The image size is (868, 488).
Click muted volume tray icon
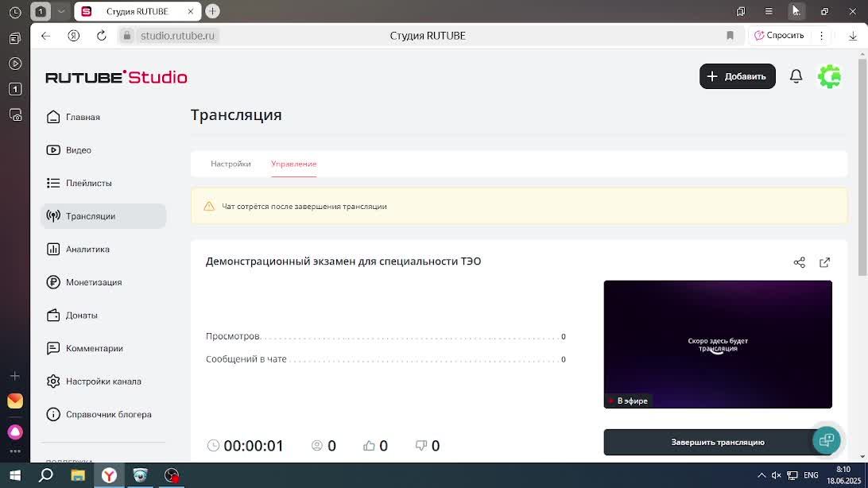point(776,475)
